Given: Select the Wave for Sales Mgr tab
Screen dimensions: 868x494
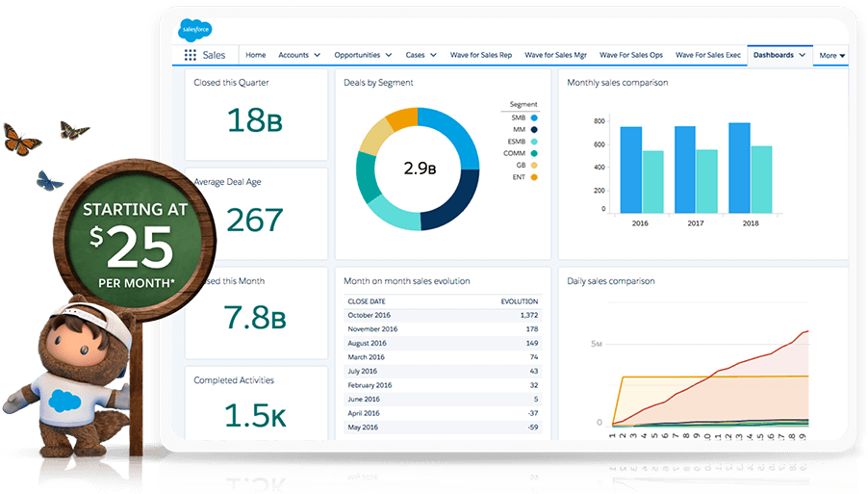Looking at the screenshot, I should click(556, 55).
